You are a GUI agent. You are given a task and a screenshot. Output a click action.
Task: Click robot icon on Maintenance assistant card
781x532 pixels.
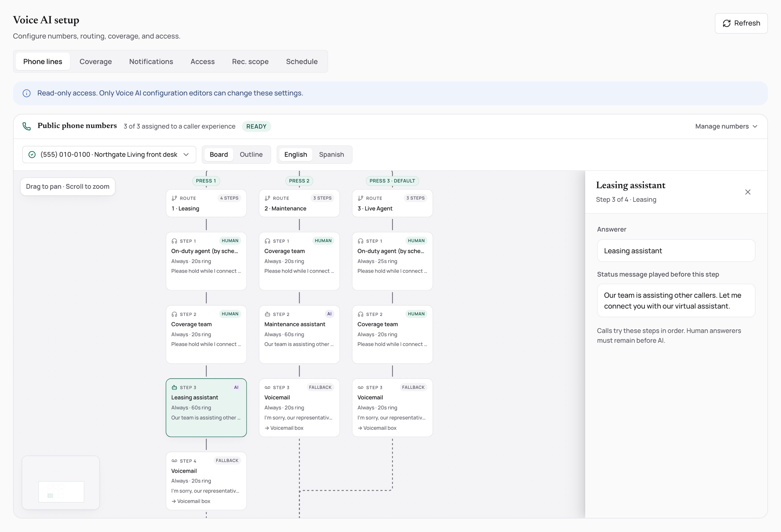(x=267, y=314)
